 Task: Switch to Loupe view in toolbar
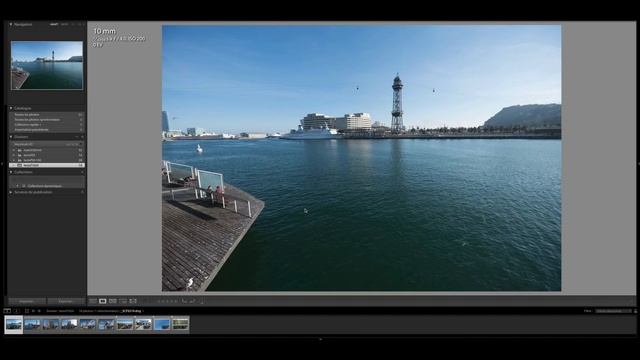(103, 301)
